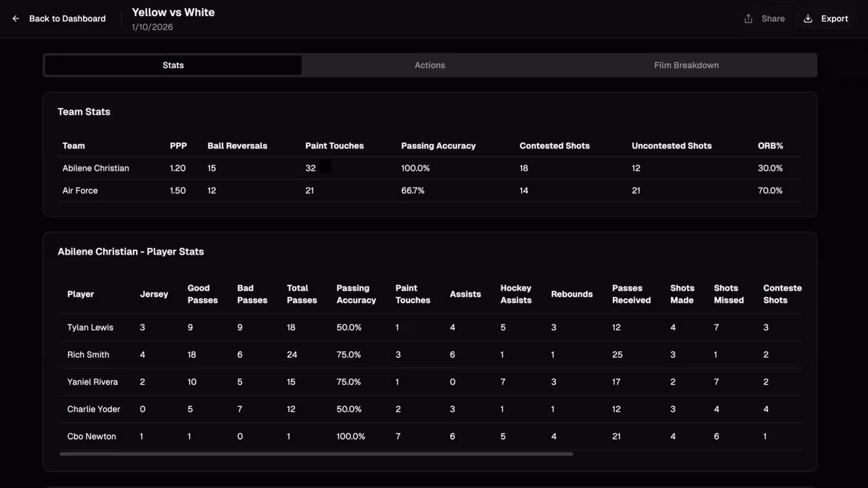Click the ORB% column header
868x488 pixels.
pos(770,146)
